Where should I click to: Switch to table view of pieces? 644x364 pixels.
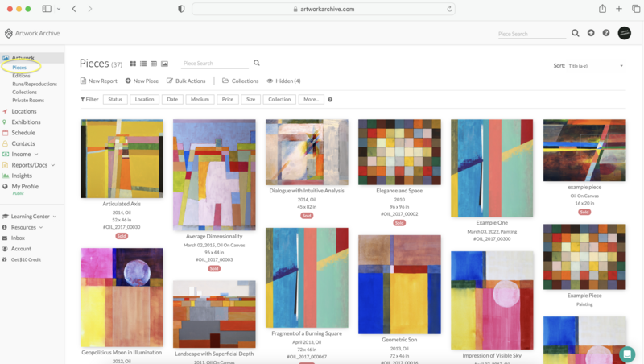coord(154,64)
